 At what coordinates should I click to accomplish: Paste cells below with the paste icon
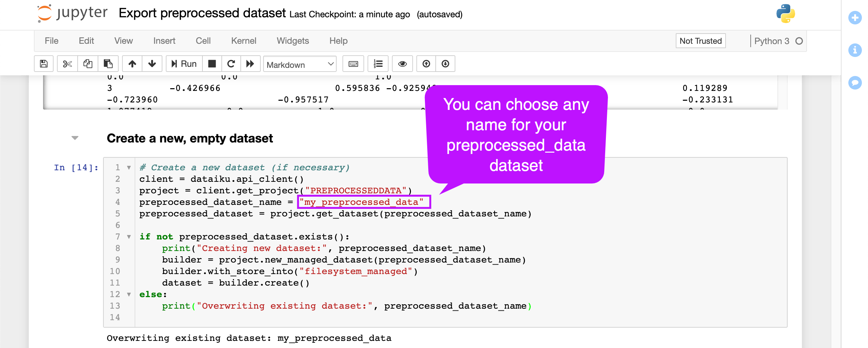(x=108, y=64)
